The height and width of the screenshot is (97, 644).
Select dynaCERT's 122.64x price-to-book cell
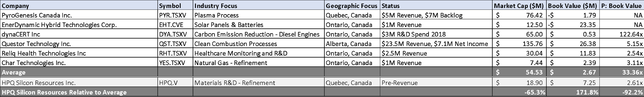622,34
